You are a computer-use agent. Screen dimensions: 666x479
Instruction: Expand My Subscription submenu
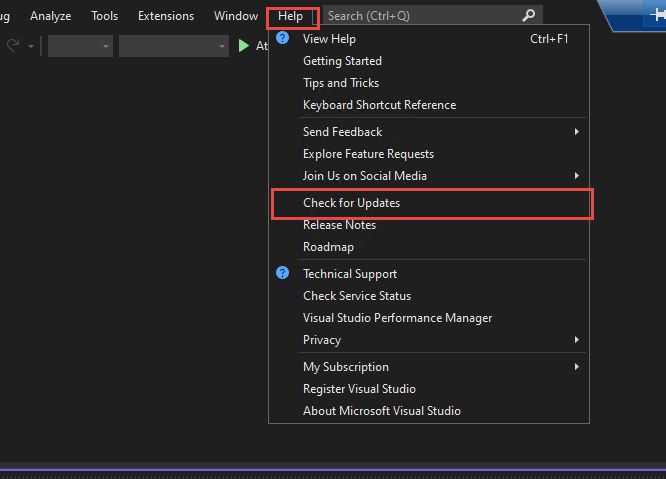point(429,367)
